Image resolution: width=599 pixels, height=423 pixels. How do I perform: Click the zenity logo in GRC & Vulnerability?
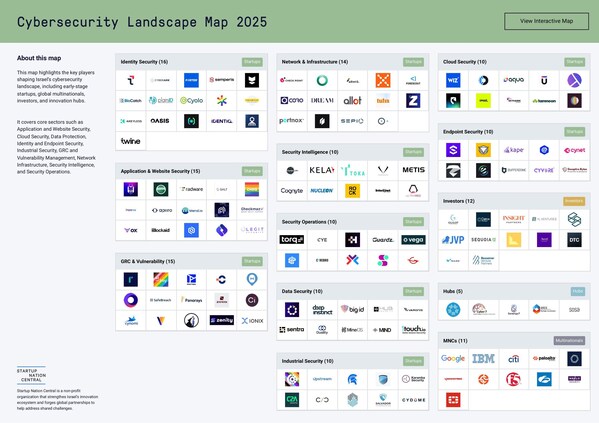click(222, 320)
